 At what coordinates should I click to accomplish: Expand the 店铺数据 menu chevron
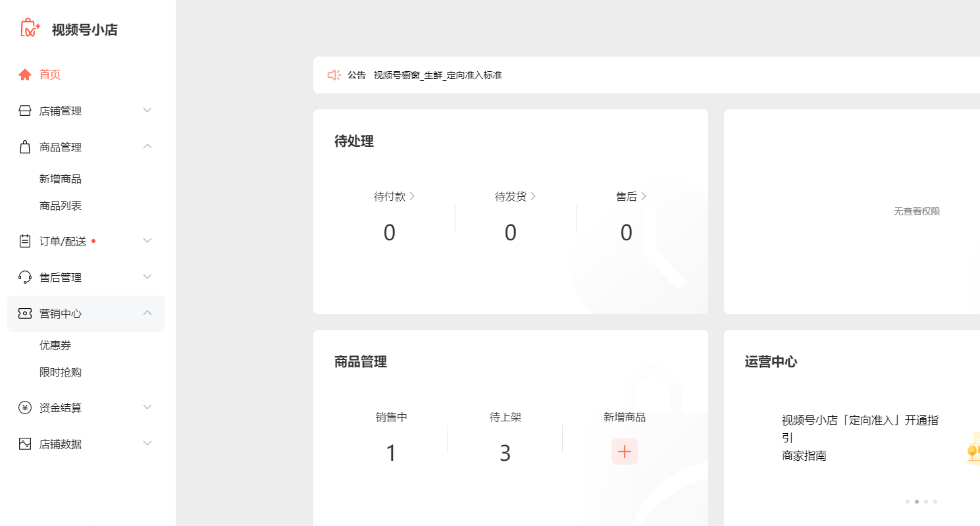147,443
